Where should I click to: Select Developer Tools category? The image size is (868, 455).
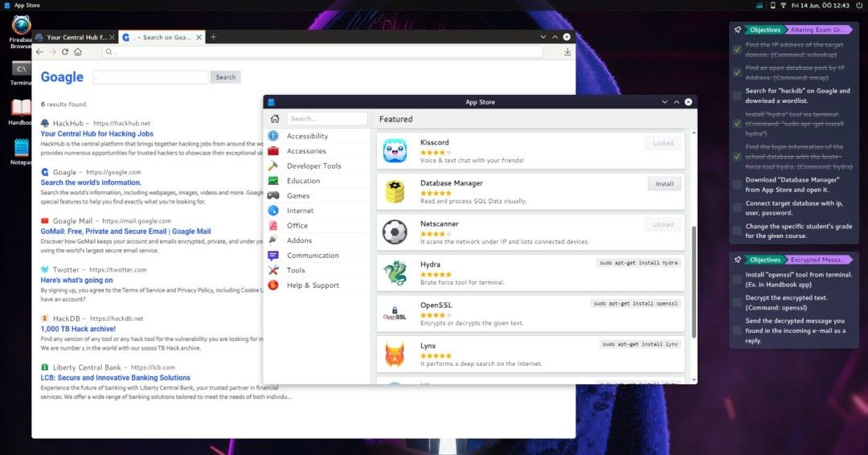point(314,166)
